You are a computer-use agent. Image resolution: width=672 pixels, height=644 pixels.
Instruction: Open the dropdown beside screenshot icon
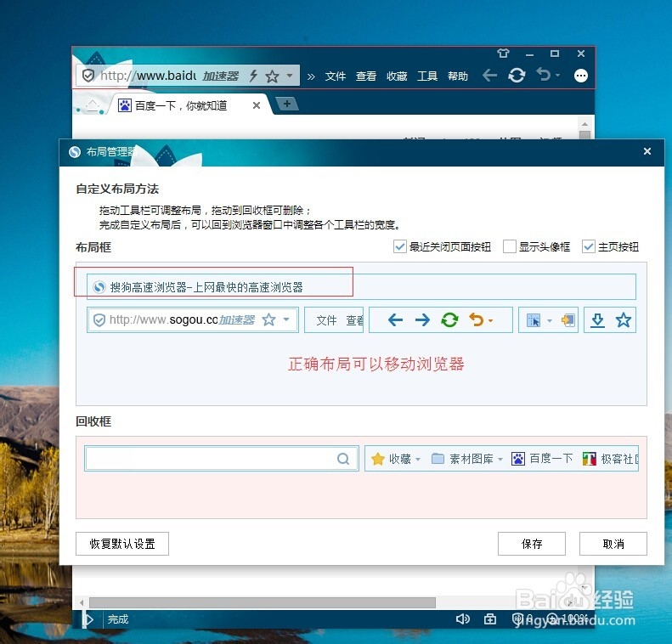(550, 320)
